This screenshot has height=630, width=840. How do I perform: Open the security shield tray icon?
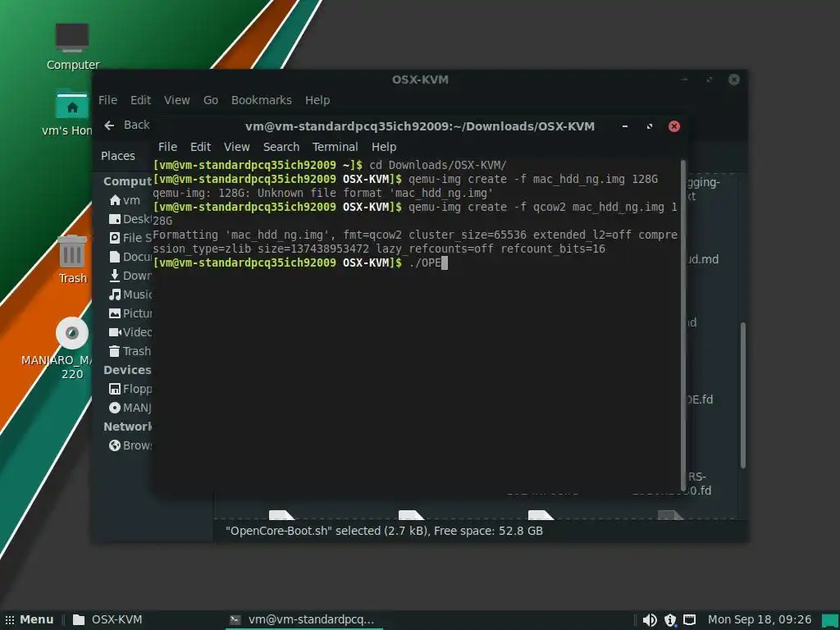669,620
